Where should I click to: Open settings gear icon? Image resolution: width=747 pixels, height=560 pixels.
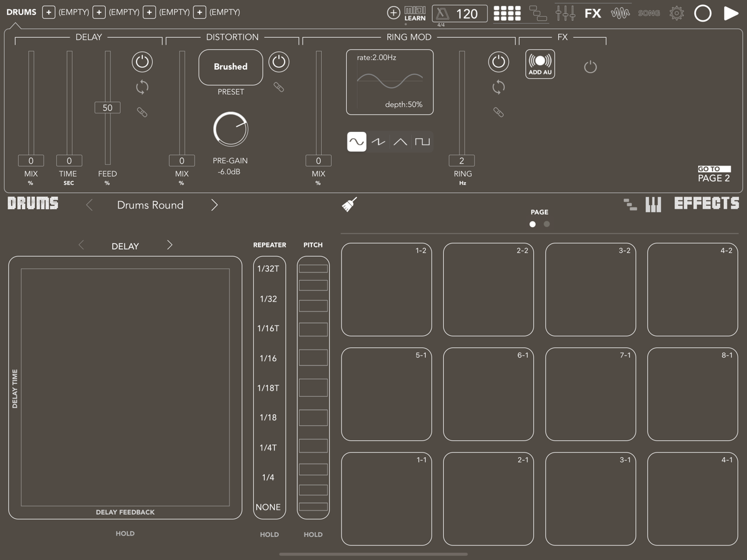point(676,13)
